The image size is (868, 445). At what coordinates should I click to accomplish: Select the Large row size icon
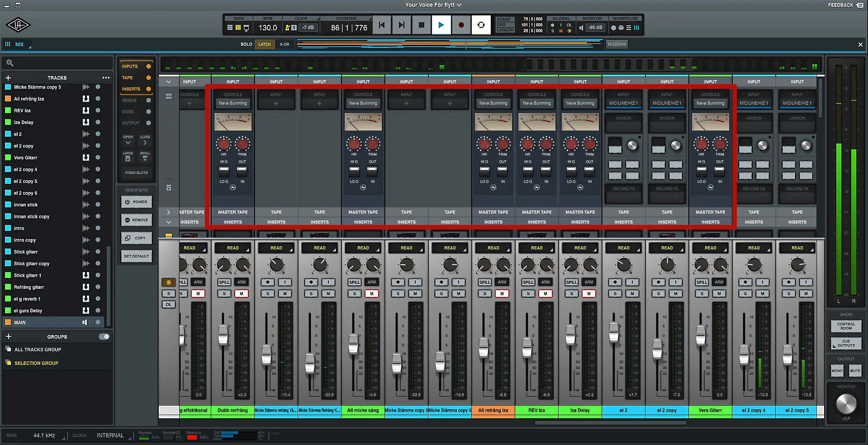(128, 159)
